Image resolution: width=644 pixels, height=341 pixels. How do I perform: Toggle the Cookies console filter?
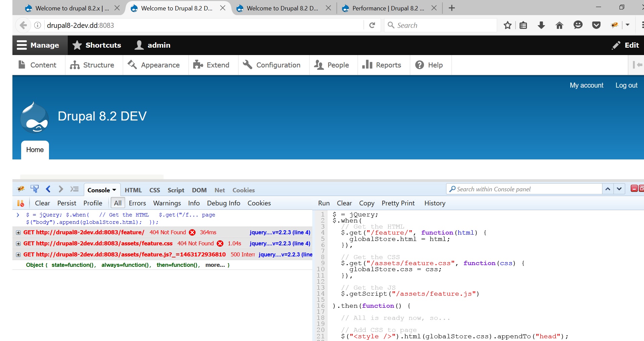click(259, 203)
